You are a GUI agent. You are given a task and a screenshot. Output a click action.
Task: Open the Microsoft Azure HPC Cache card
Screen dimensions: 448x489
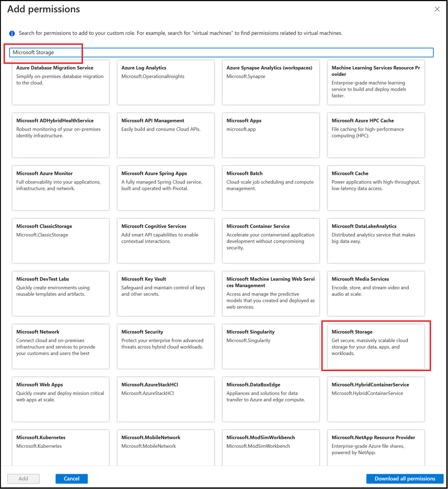coord(376,136)
